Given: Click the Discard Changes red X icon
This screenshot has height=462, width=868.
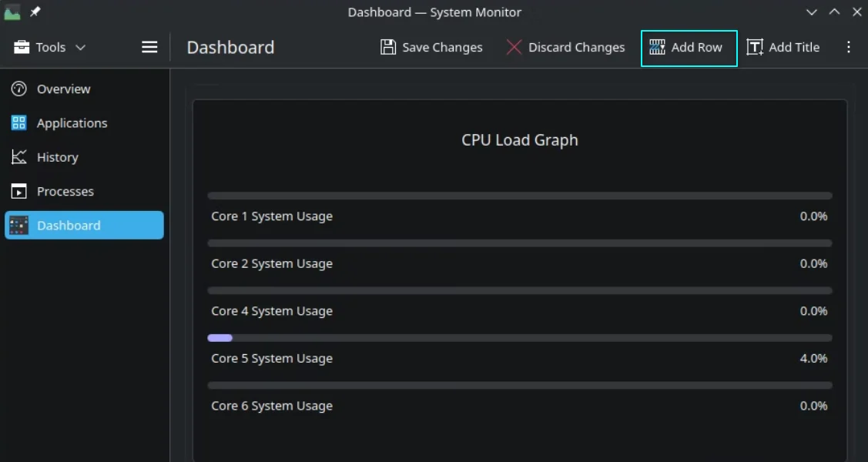Looking at the screenshot, I should pos(514,47).
